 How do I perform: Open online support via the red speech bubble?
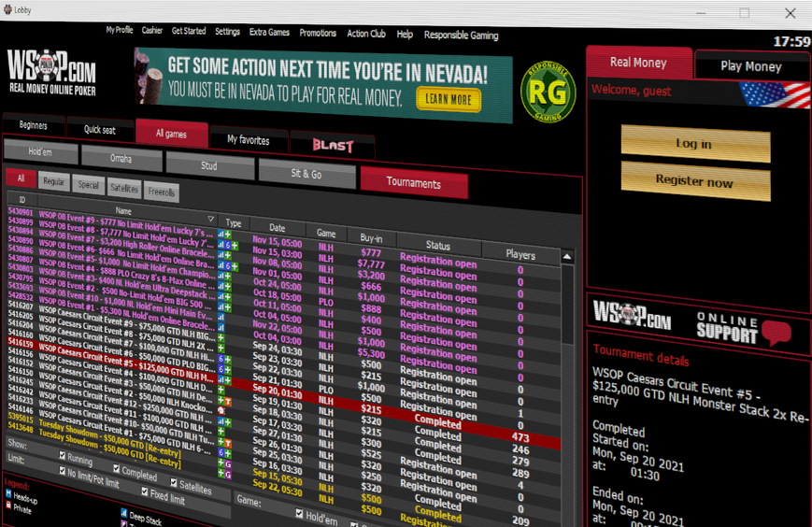click(x=776, y=333)
